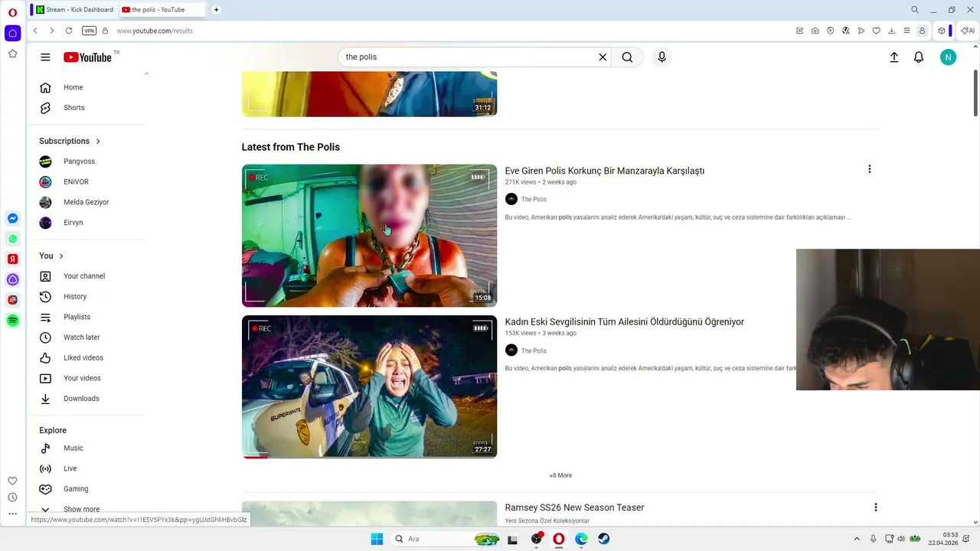Viewport: 980px width, 551px height.
Task: Select 'the polis - YouTube' tab
Action: (x=162, y=10)
